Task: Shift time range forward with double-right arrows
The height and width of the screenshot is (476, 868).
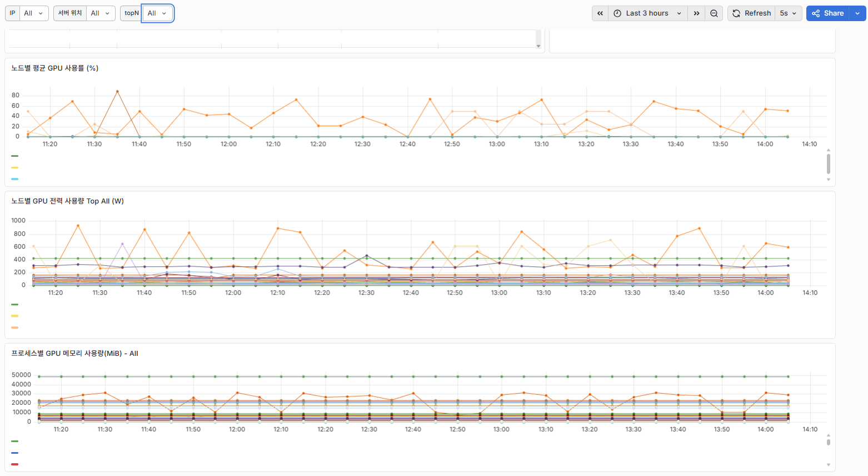Action: click(696, 13)
